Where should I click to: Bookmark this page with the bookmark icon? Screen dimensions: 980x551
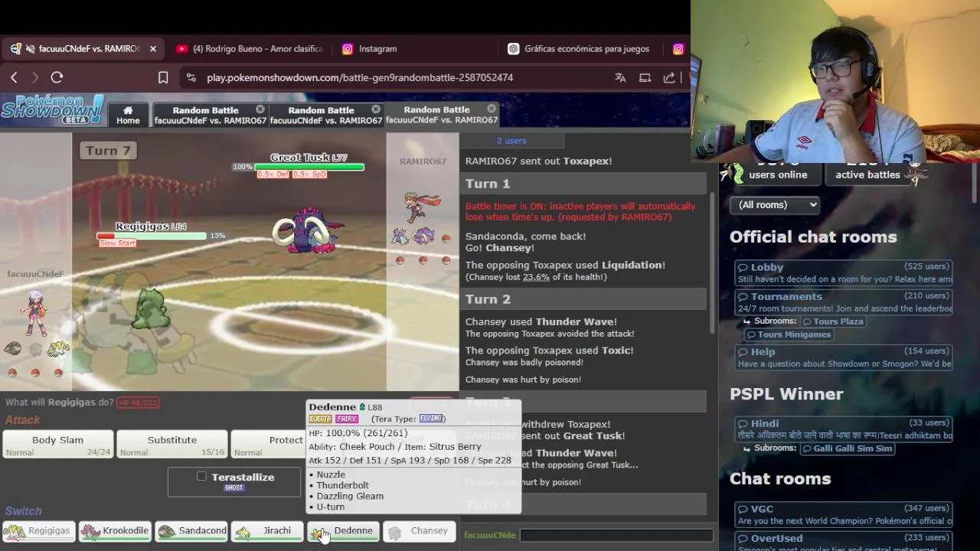(x=163, y=77)
